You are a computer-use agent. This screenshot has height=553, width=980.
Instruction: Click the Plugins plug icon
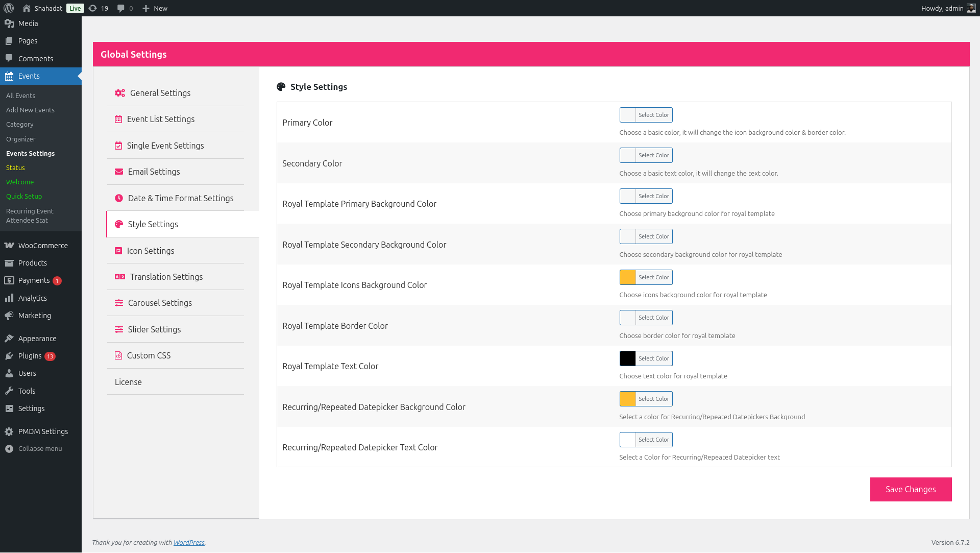(x=9, y=356)
